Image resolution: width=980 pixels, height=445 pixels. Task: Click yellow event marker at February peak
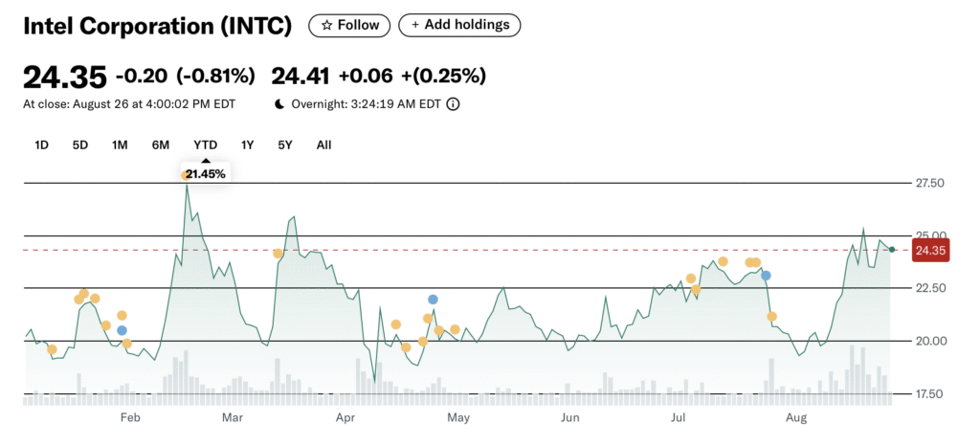(185, 175)
